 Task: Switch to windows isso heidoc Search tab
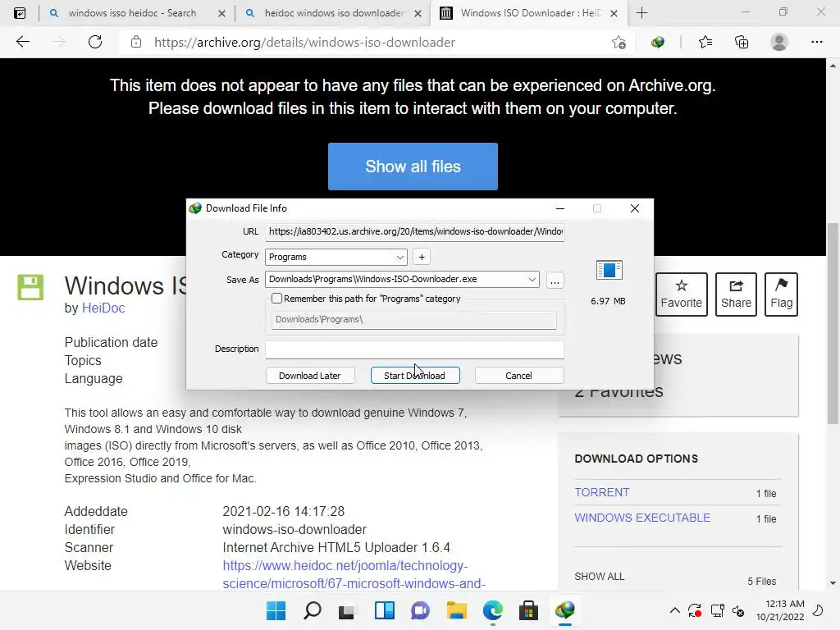(132, 13)
